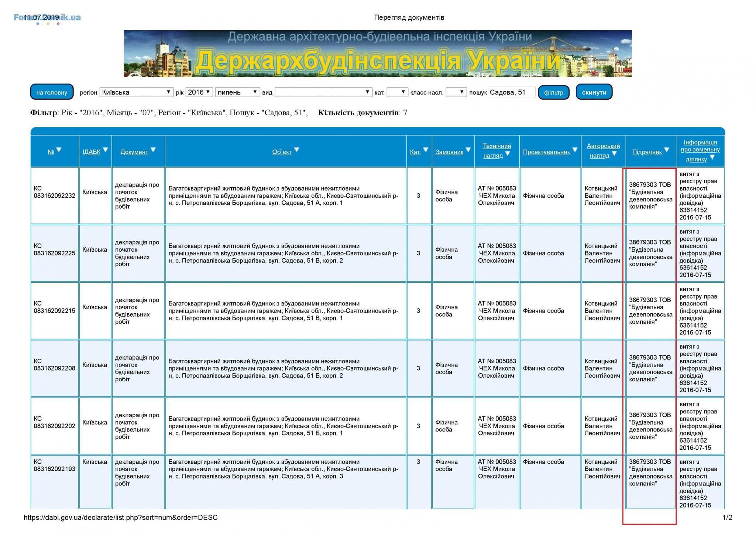Click object address ending 'Садова, 51 А, корп. 3'
The width and height of the screenshot is (756, 535).
pyautogui.click(x=283, y=469)
